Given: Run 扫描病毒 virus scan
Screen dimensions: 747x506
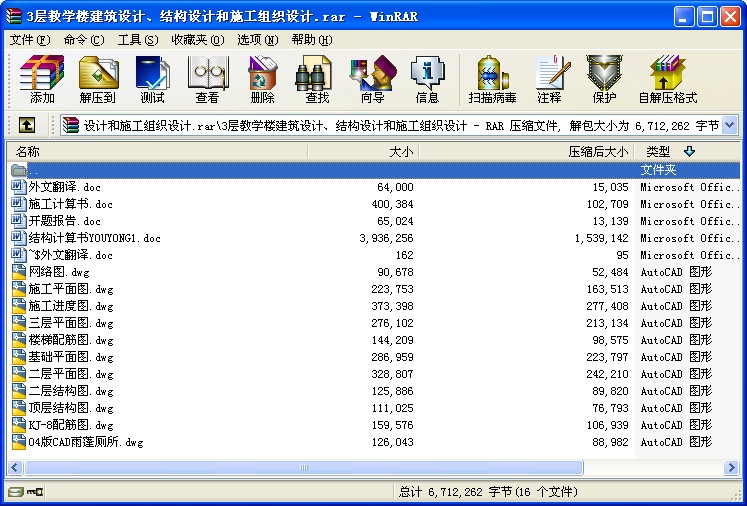Looking at the screenshot, I should coord(492,79).
